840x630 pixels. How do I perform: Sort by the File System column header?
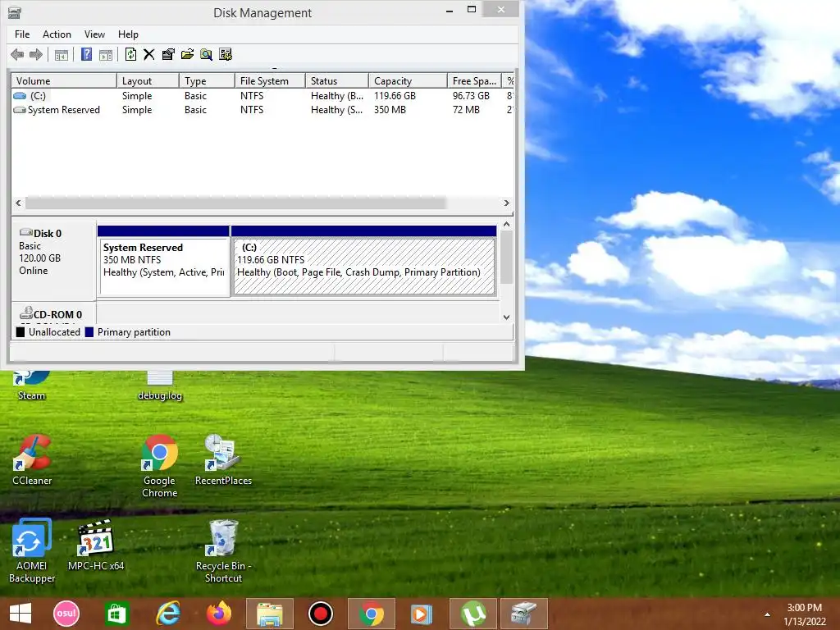[x=270, y=81]
